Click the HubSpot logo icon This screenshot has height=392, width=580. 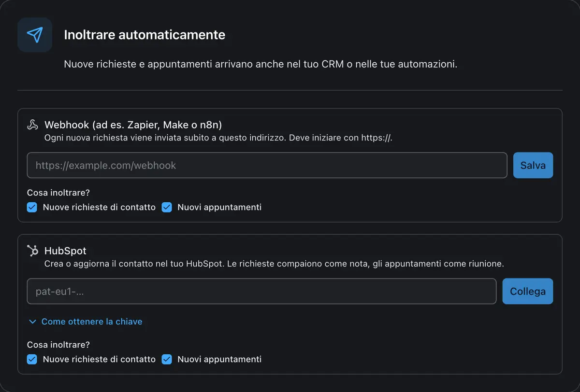point(32,251)
